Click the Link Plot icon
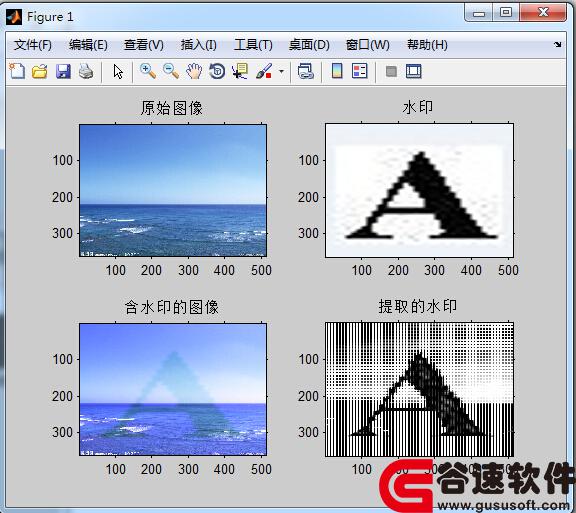Image resolution: width=576 pixels, height=513 pixels. (306, 71)
